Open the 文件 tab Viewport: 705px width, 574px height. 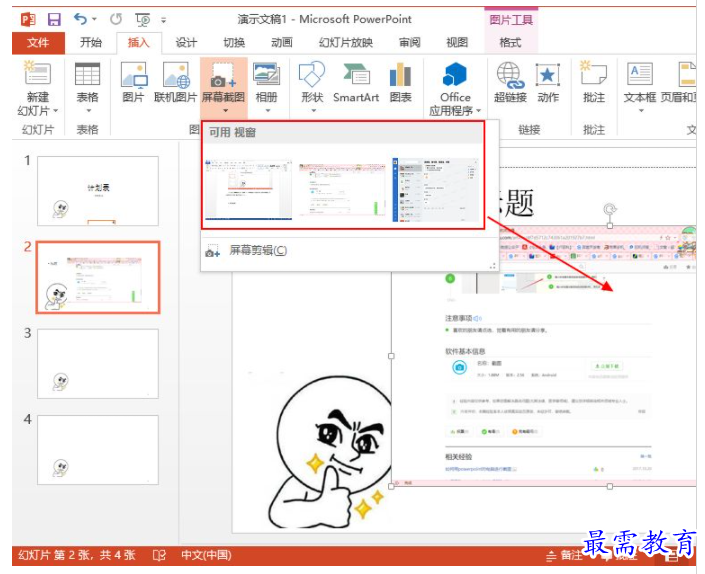(38, 43)
